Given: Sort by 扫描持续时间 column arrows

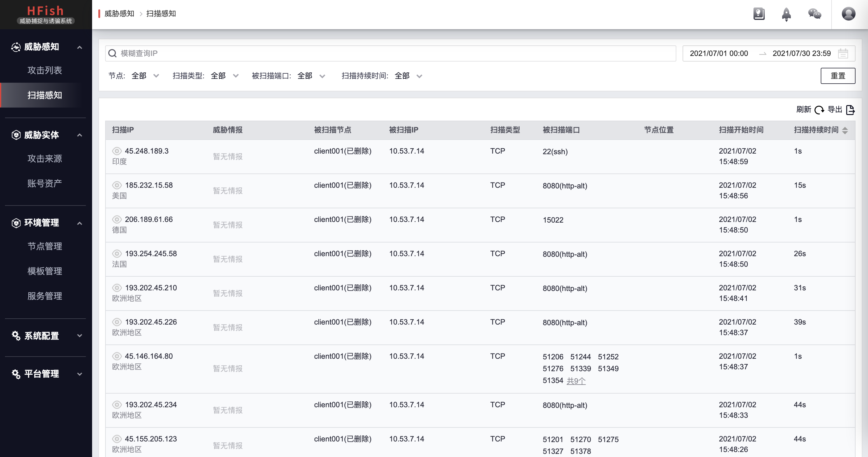Looking at the screenshot, I should click(845, 130).
